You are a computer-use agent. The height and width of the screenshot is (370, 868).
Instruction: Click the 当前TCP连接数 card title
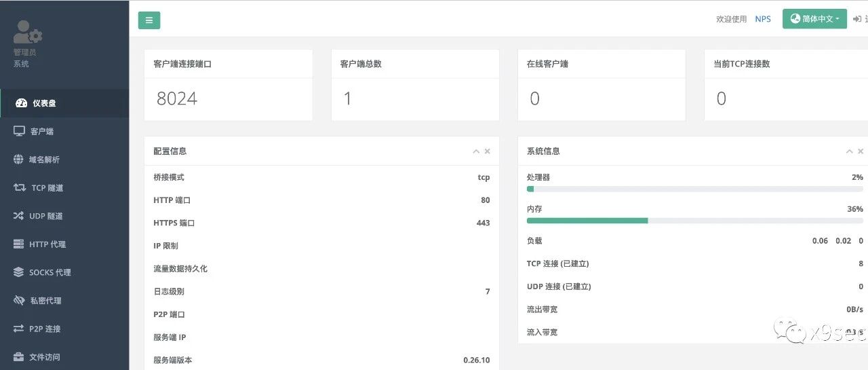tap(742, 64)
